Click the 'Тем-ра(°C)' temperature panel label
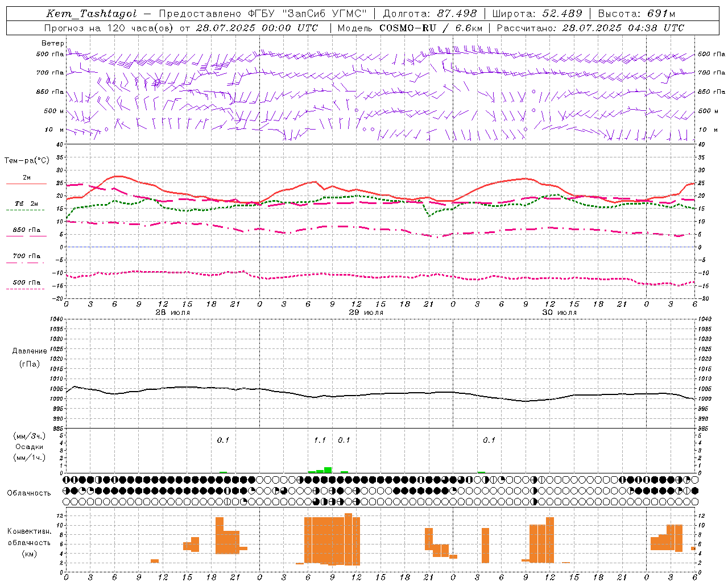 coord(27,161)
